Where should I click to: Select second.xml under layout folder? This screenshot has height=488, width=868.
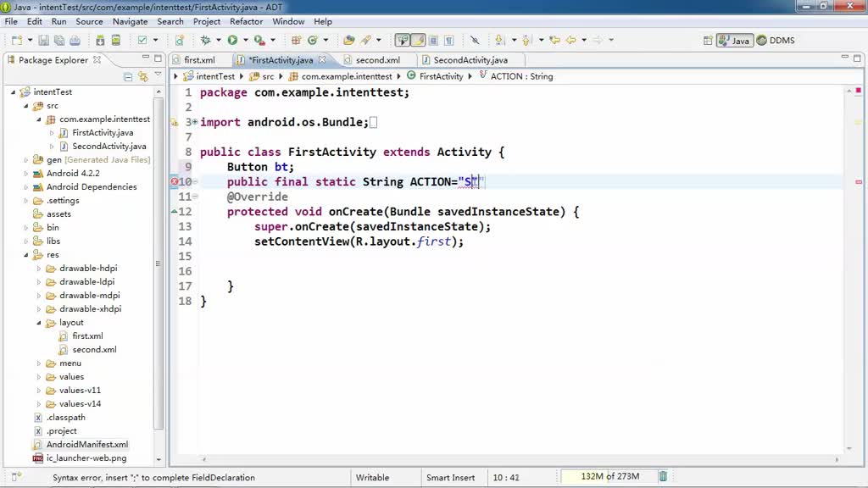(x=94, y=350)
